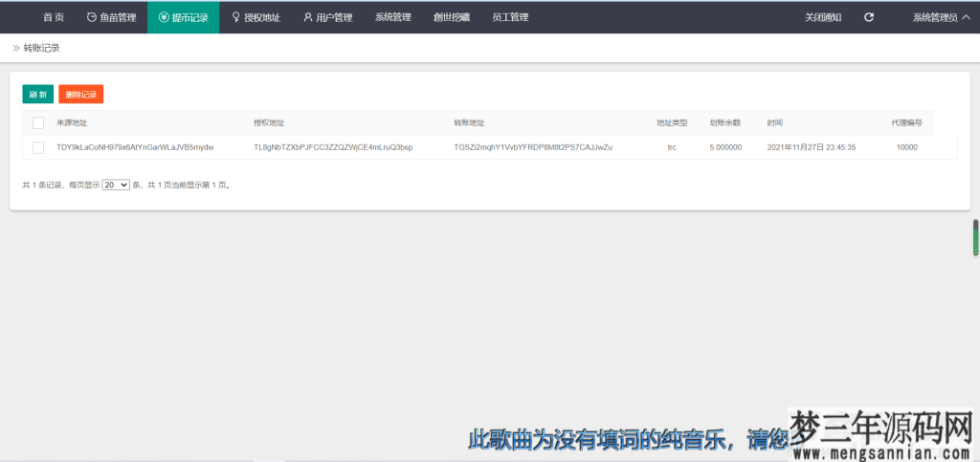Click the user icon beside 用户管理
The image size is (980, 462).
pyautogui.click(x=308, y=17)
